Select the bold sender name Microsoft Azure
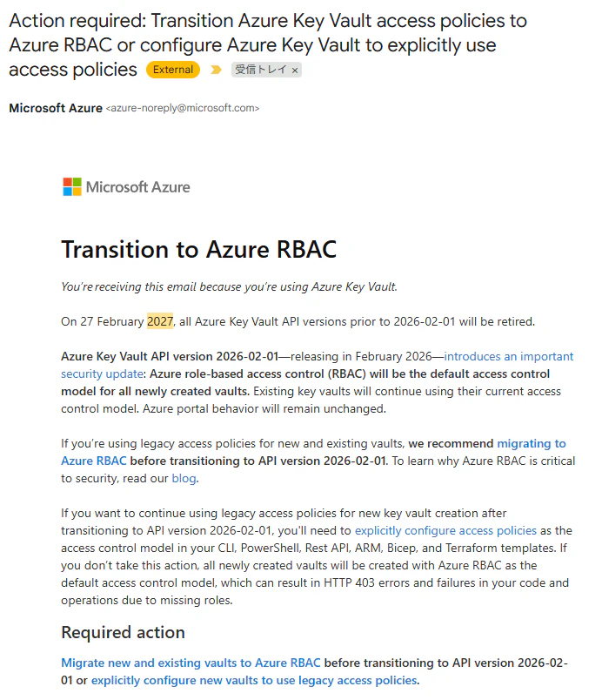The image size is (602, 700). [x=56, y=108]
